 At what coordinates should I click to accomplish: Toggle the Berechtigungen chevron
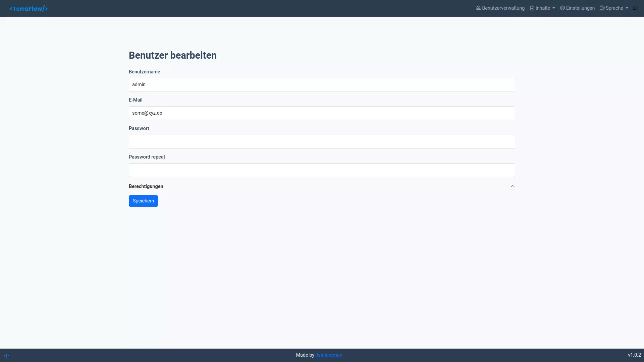[x=513, y=186]
